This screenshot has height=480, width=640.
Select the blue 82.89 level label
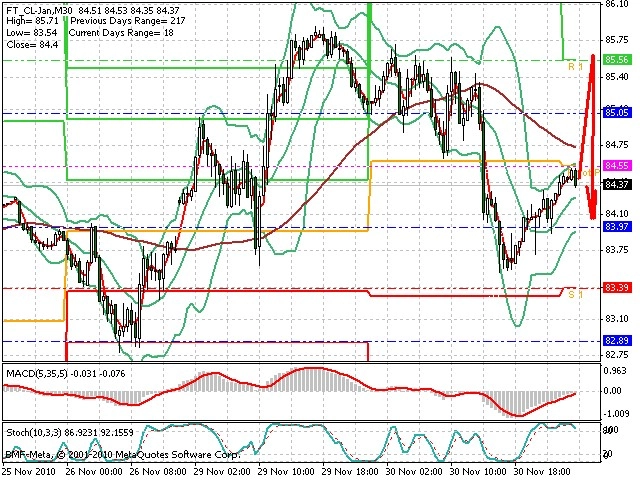point(616,340)
